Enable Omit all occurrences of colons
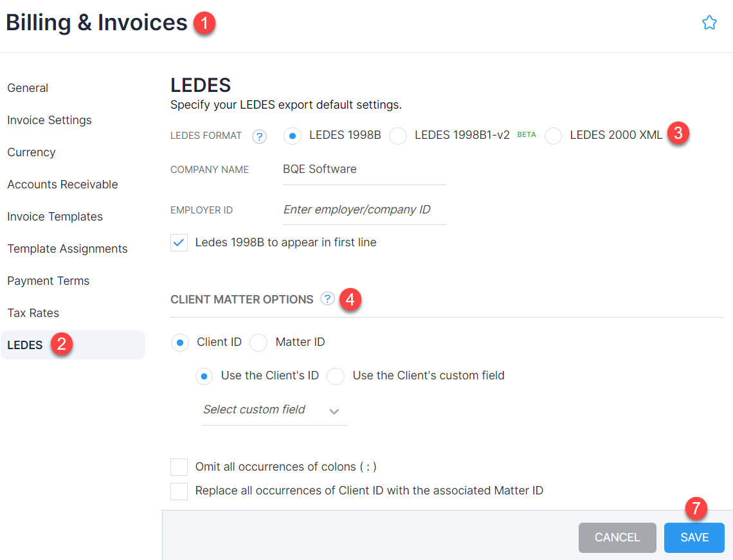This screenshot has height=560, width=733. click(179, 467)
